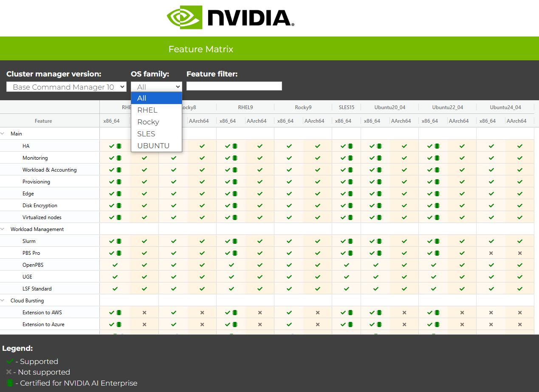Click the Virtualized nodes row label
This screenshot has width=539, height=392.
(42, 217)
